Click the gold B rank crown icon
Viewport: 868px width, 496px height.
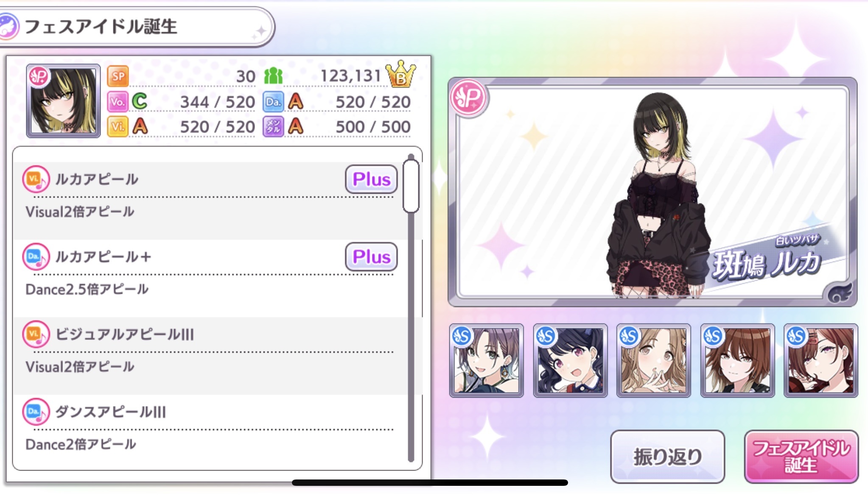tap(400, 74)
